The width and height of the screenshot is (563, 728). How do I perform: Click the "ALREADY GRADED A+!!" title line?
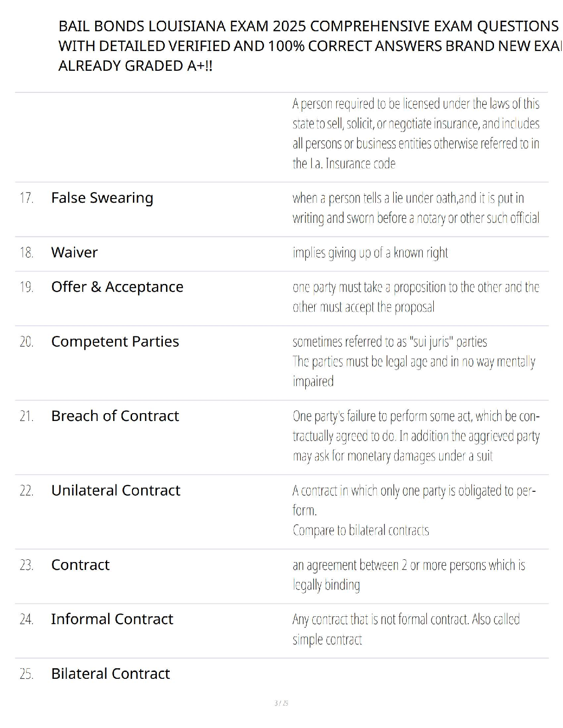(135, 66)
